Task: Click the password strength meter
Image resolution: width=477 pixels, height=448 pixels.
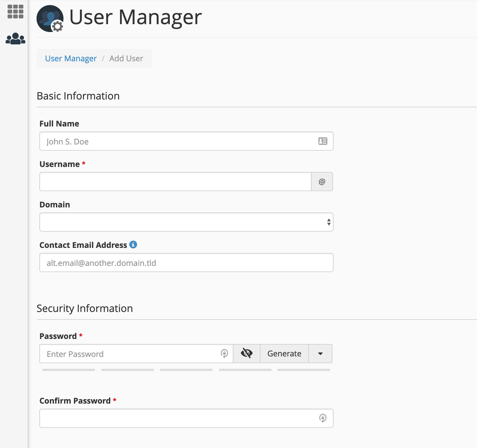Action: (x=186, y=370)
